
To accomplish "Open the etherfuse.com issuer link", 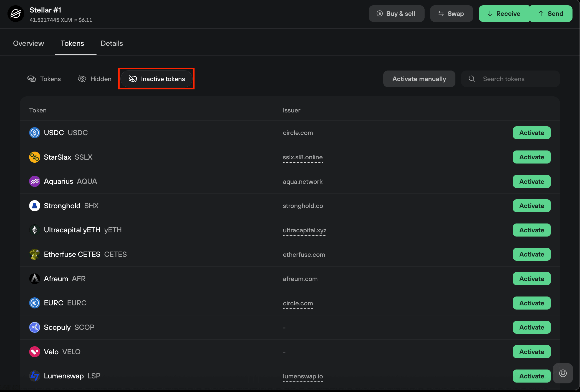I will coord(304,255).
